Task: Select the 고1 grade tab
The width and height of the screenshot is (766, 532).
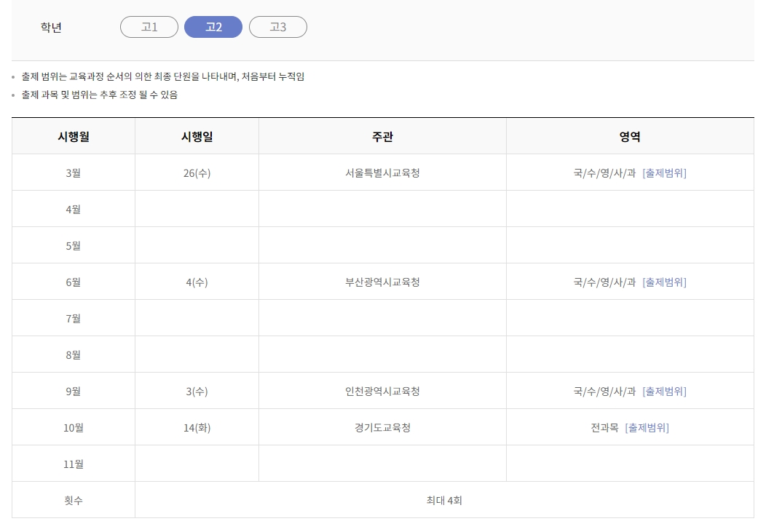Action: [149, 27]
